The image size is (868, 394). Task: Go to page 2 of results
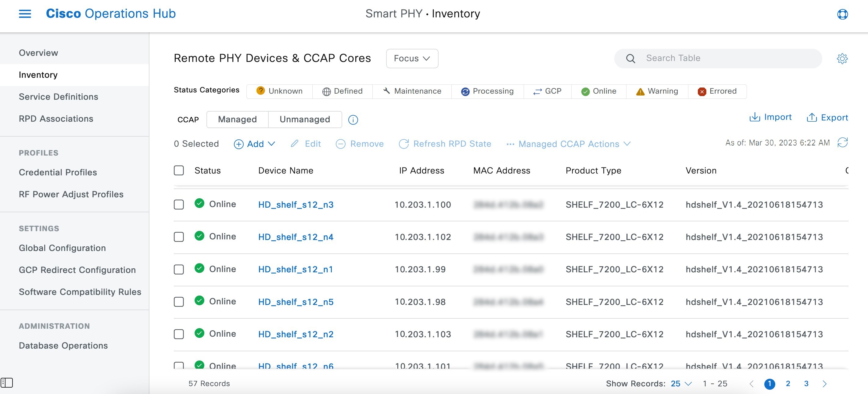[x=788, y=383]
